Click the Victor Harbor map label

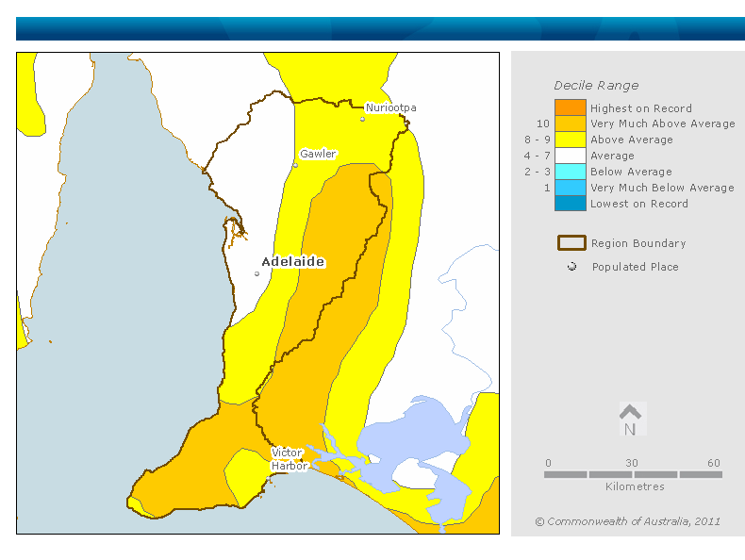pos(289,459)
